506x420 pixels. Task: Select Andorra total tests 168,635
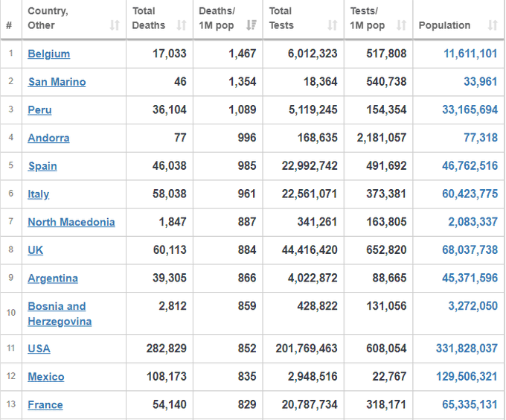(317, 138)
